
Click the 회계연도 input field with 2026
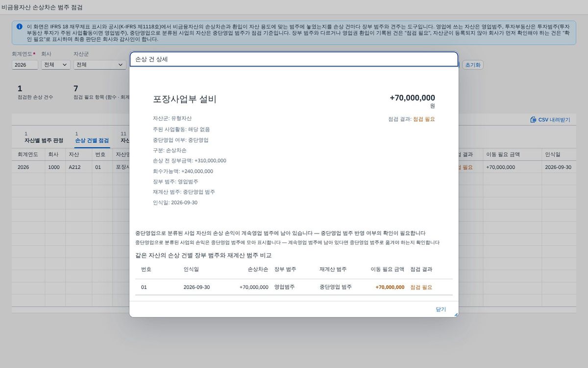(25, 65)
